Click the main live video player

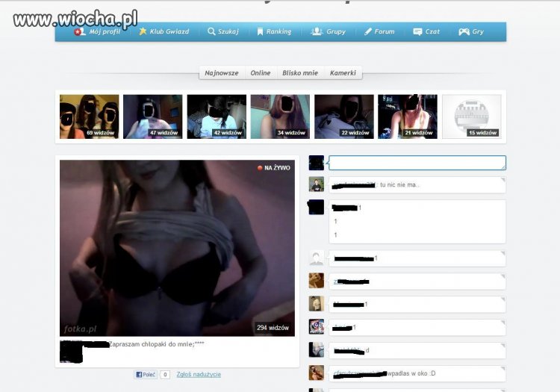(x=177, y=248)
